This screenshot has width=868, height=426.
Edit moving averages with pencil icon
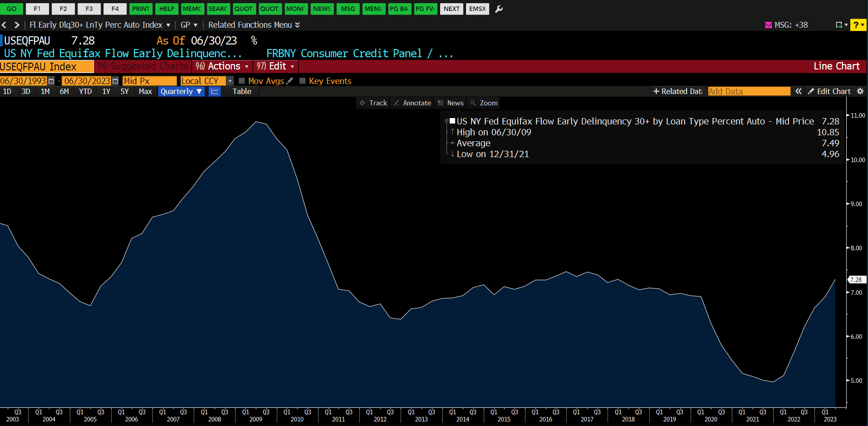click(x=289, y=81)
